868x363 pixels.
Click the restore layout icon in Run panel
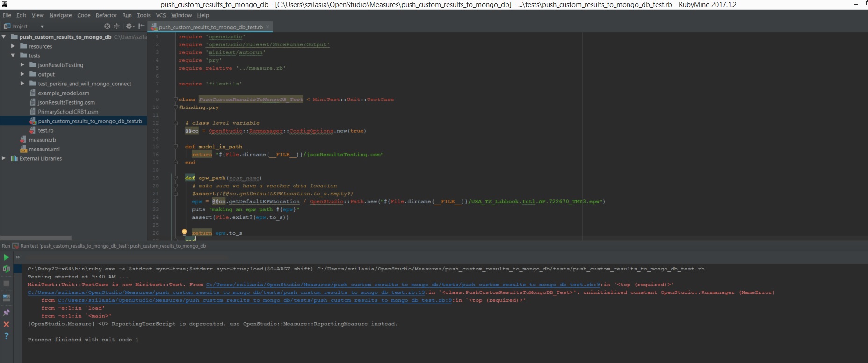click(x=6, y=298)
